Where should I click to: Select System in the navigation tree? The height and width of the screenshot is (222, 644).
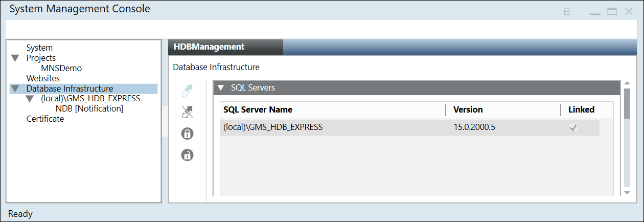(x=39, y=48)
